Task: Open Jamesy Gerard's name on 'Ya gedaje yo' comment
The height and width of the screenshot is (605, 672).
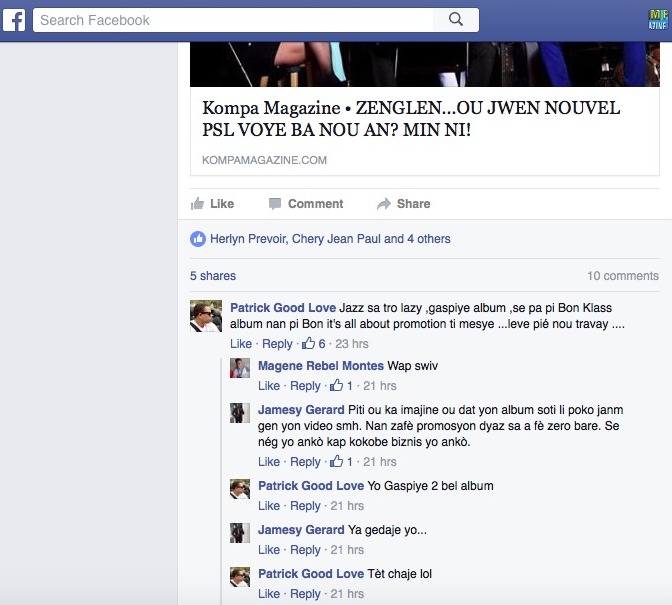Action: [x=301, y=530]
